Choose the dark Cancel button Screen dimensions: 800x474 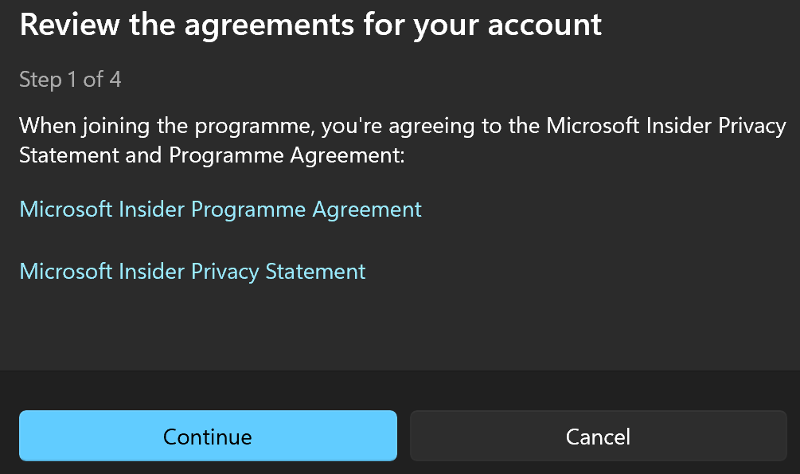click(x=598, y=436)
